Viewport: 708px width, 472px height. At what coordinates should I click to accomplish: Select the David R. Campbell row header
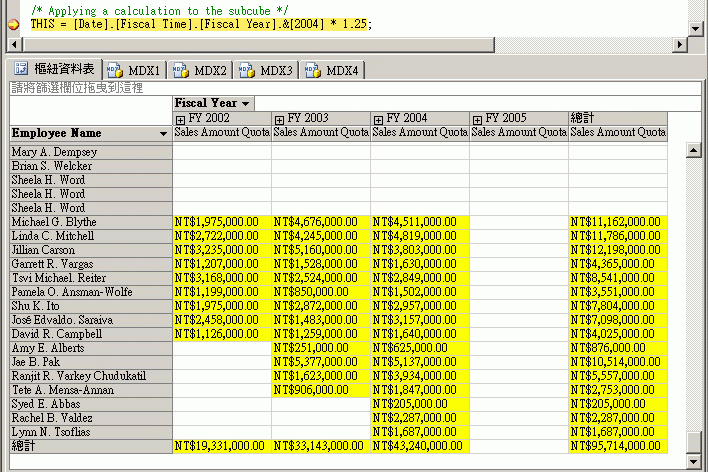[x=91, y=334]
